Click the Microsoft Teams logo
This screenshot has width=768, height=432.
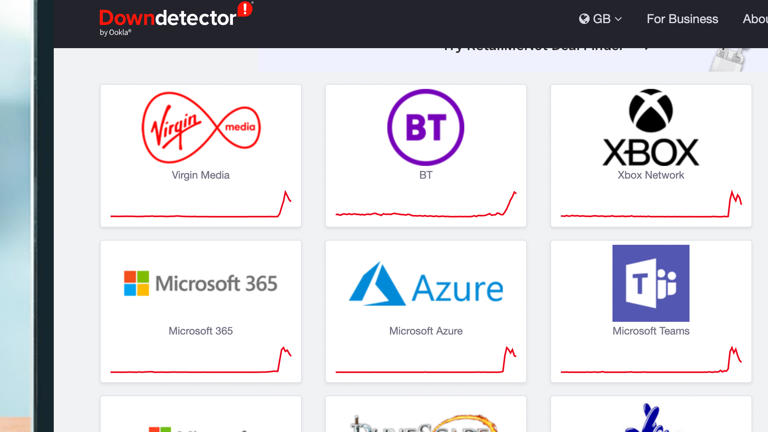[x=650, y=283]
